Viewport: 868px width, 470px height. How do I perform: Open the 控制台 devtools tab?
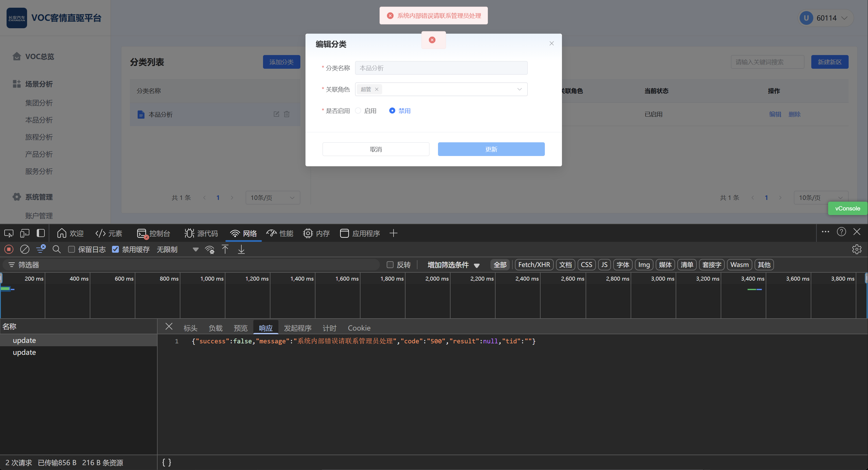click(x=154, y=233)
